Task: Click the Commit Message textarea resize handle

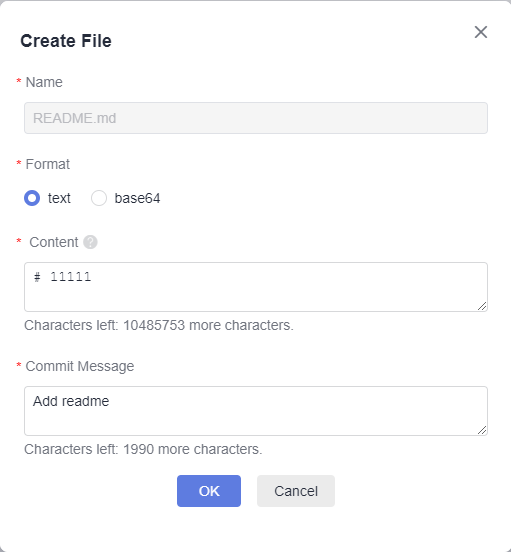Action: point(482,430)
